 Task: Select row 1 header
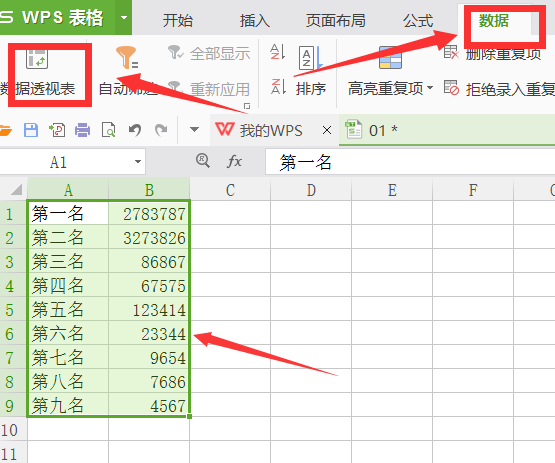click(13, 214)
